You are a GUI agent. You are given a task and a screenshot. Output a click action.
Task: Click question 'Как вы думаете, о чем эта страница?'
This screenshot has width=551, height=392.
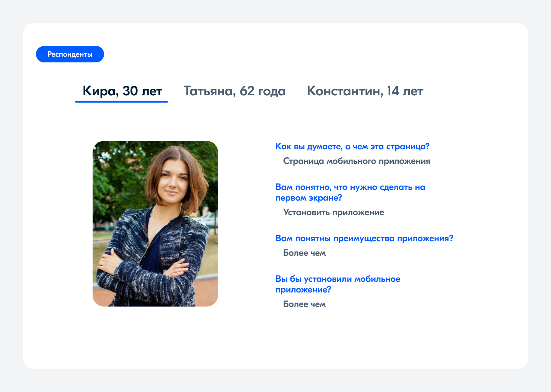pos(352,147)
